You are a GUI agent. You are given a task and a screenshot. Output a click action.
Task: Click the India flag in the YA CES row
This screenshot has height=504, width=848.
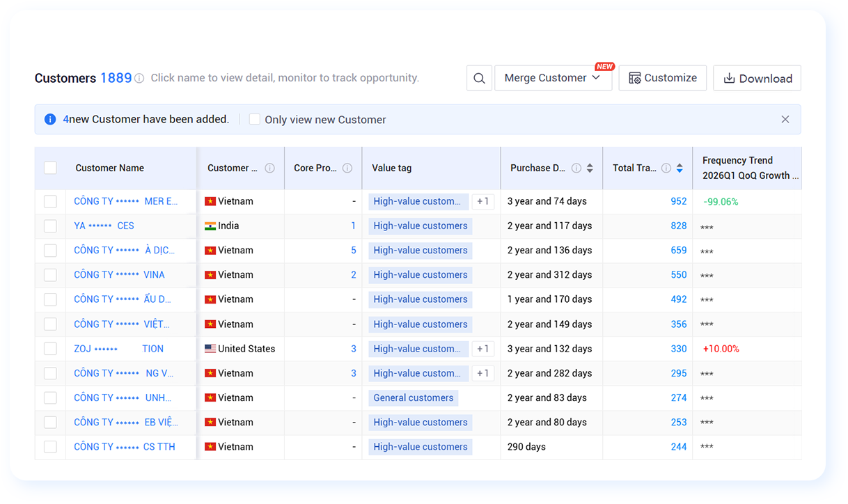click(210, 226)
